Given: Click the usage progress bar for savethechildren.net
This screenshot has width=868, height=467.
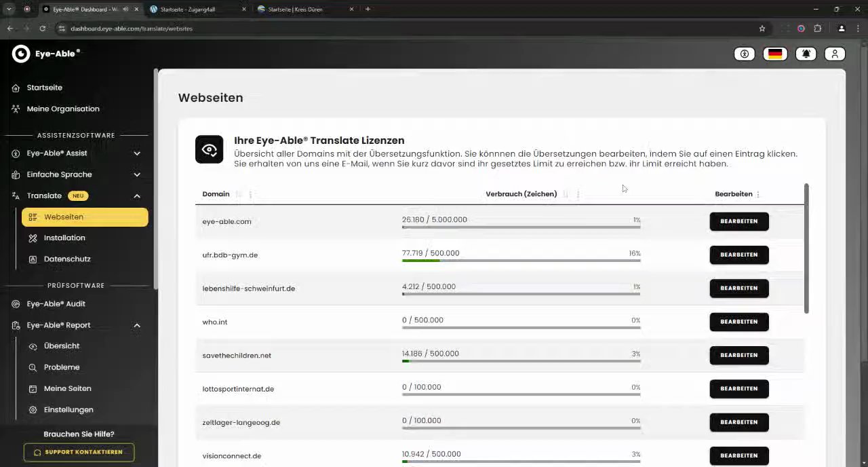Looking at the screenshot, I should [x=521, y=361].
